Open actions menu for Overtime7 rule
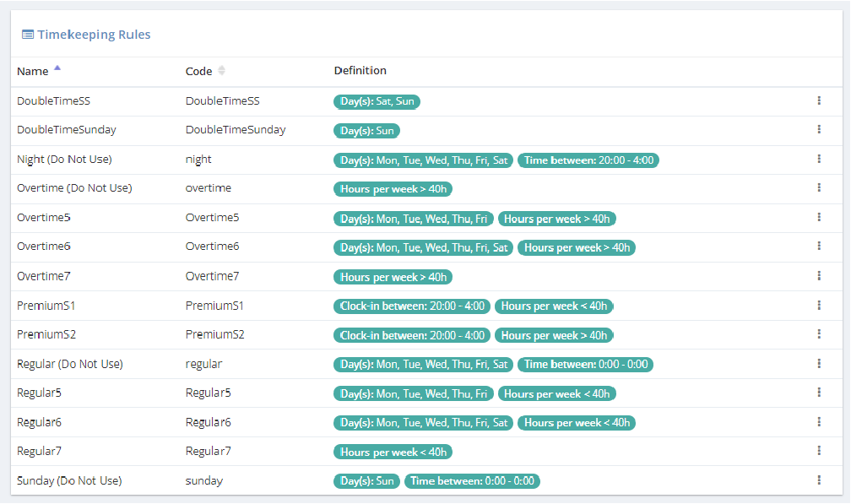 tap(819, 275)
